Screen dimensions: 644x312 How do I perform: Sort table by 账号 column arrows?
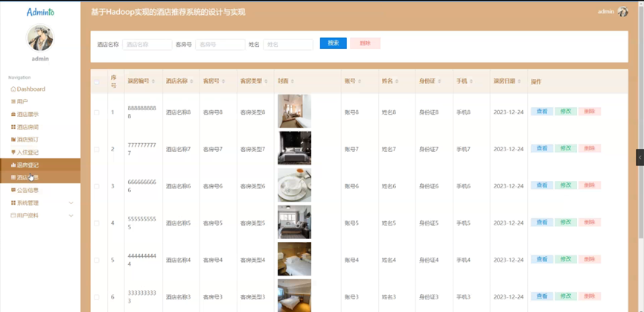360,82
